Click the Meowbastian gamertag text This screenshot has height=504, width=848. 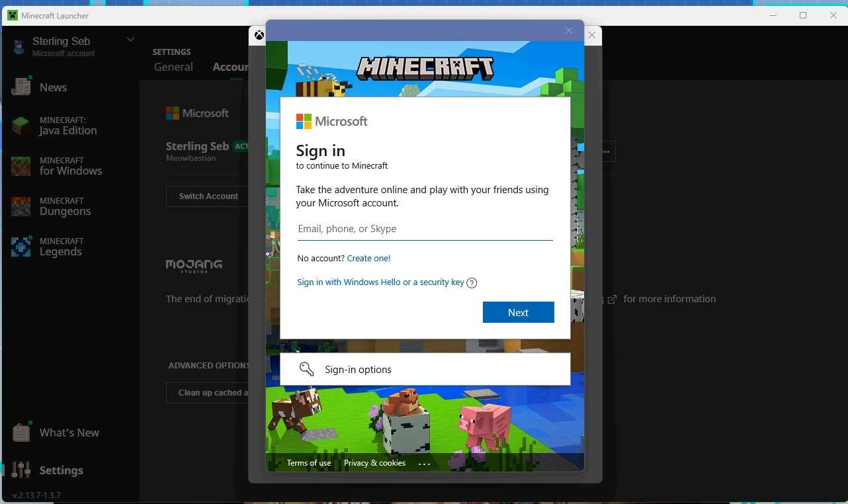[x=191, y=158]
